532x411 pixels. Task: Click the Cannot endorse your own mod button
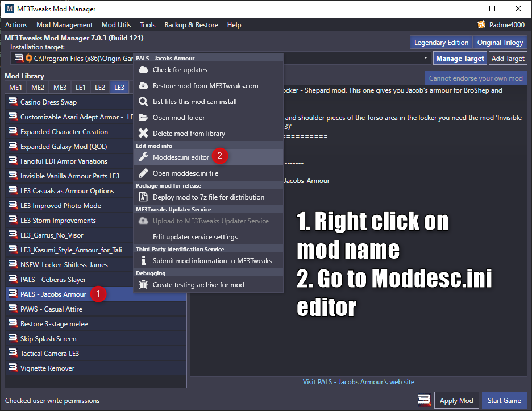[x=476, y=78]
